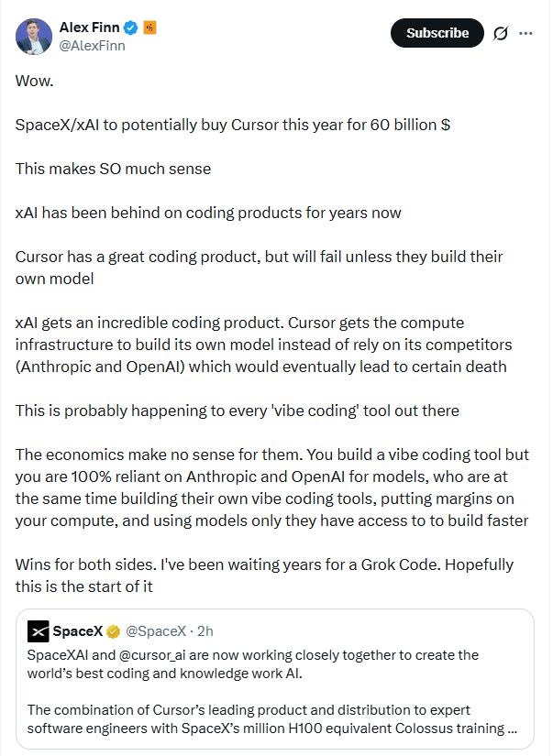Click the "This makes SO much sense" line
The width and height of the screenshot is (553, 756).
click(x=113, y=169)
